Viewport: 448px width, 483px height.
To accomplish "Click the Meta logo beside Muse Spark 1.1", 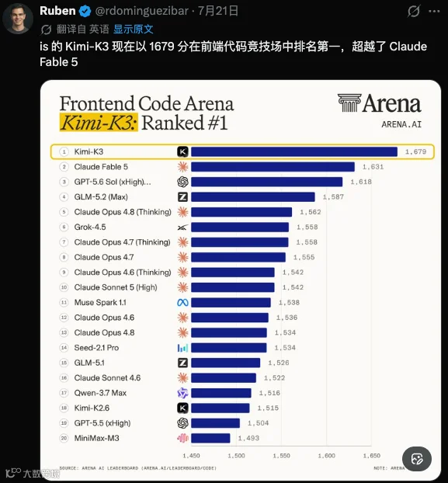I will [x=182, y=303].
